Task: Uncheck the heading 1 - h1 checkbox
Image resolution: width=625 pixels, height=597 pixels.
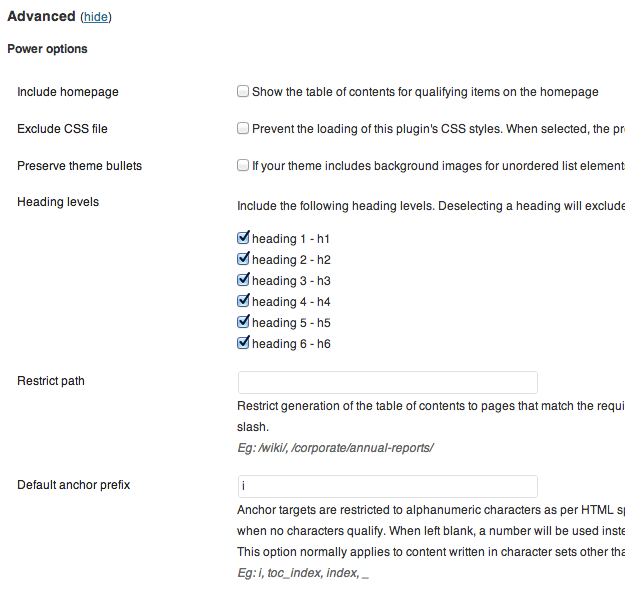Action: tap(243, 239)
